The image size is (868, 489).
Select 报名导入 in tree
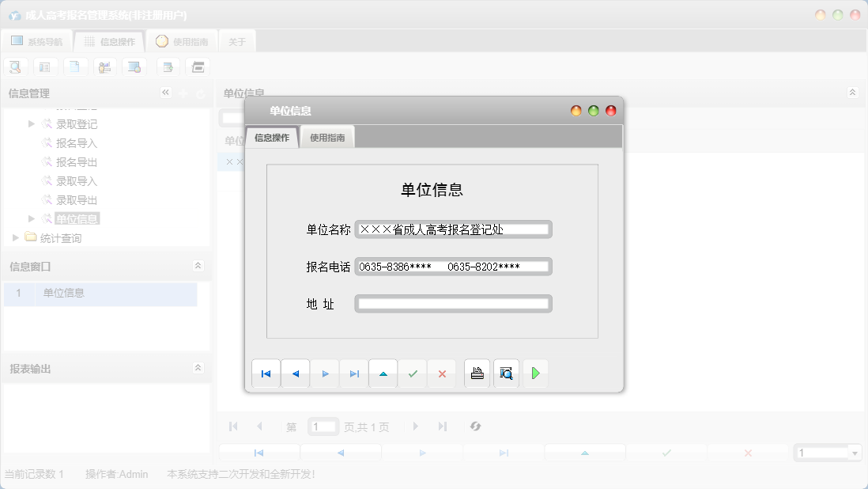pos(77,143)
